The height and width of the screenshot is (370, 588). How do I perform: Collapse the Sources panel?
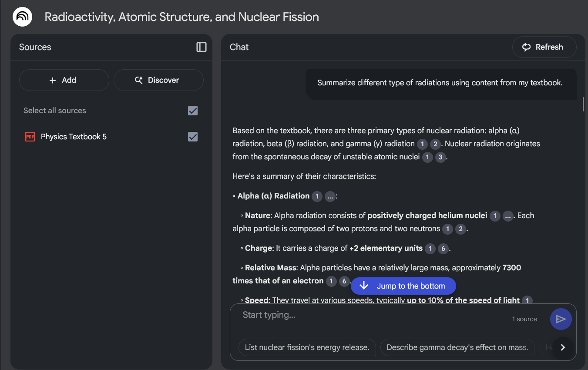(201, 47)
